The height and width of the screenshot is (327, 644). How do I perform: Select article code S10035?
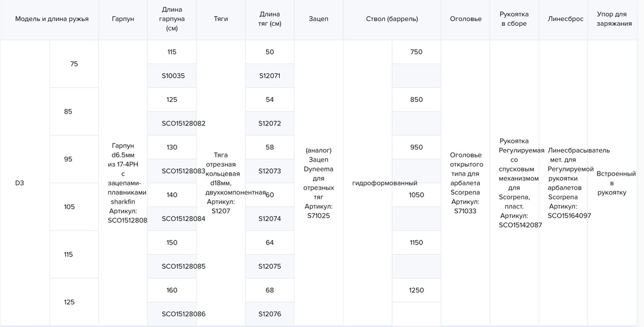coord(172,76)
